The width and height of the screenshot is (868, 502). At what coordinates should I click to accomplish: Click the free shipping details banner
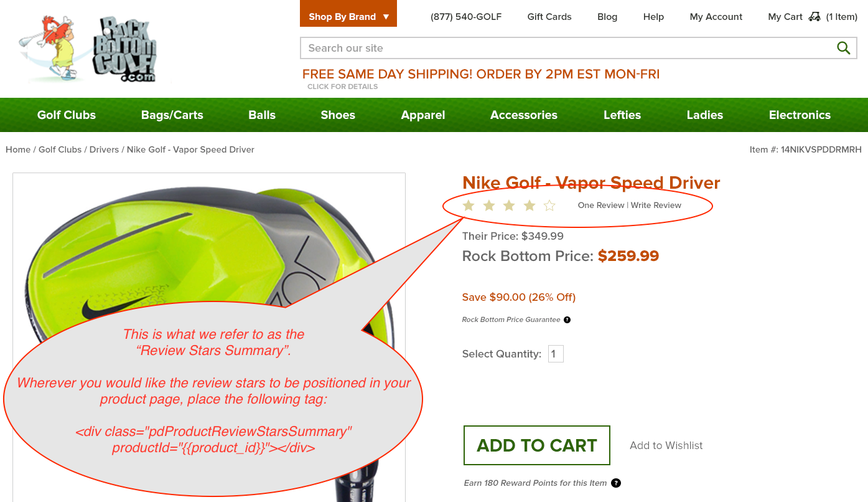click(481, 78)
